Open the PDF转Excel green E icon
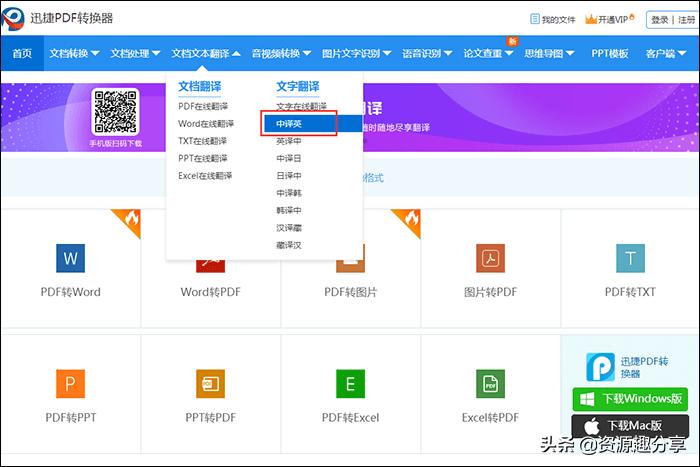 (350, 384)
